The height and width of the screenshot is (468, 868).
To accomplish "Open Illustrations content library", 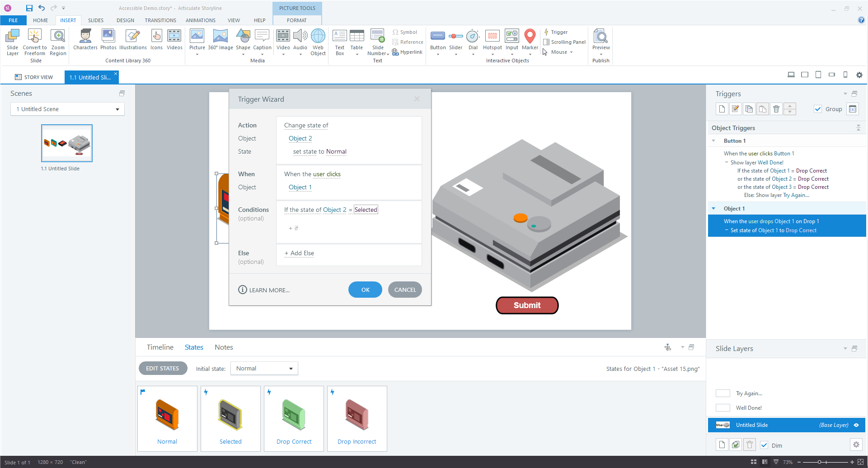I will click(133, 39).
